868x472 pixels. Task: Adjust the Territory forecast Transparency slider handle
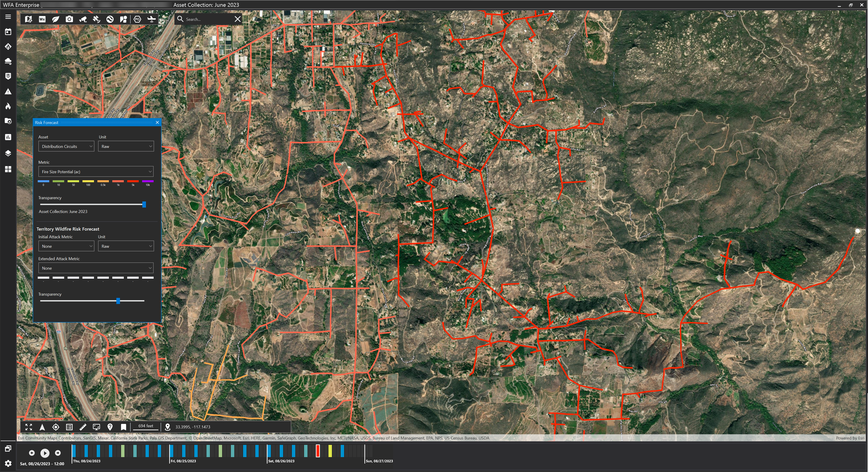[x=118, y=301]
